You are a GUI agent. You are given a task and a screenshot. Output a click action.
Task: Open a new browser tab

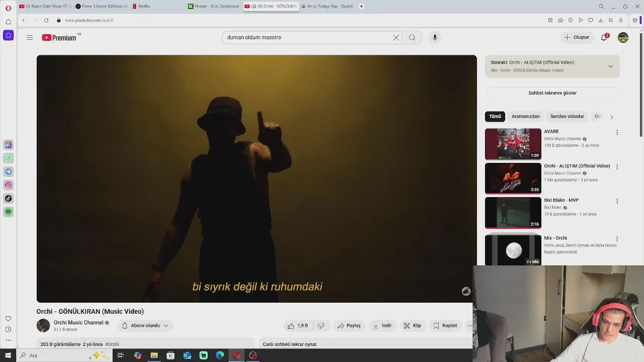point(361,7)
